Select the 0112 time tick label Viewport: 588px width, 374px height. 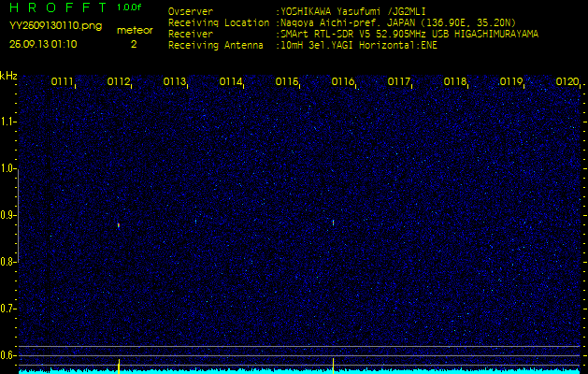(x=118, y=82)
